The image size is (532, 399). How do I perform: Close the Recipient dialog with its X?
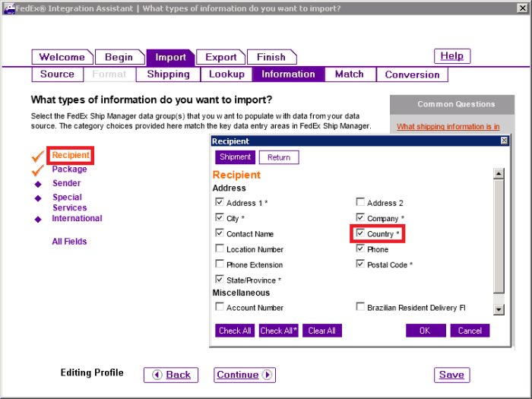click(x=504, y=141)
